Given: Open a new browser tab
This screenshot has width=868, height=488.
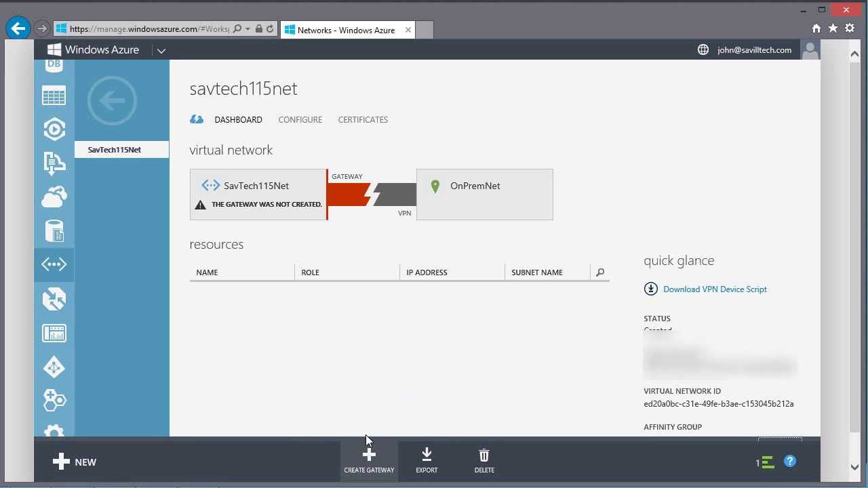Looking at the screenshot, I should tap(424, 30).
